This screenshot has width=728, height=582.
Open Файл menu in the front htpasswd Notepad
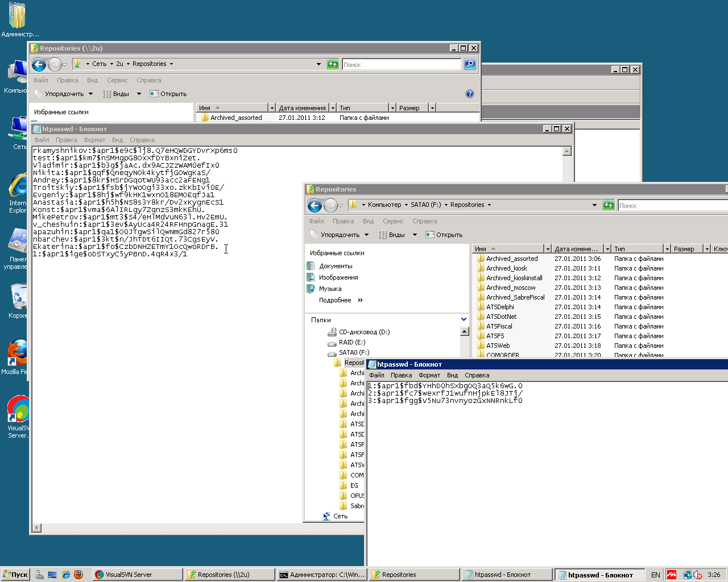click(377, 375)
